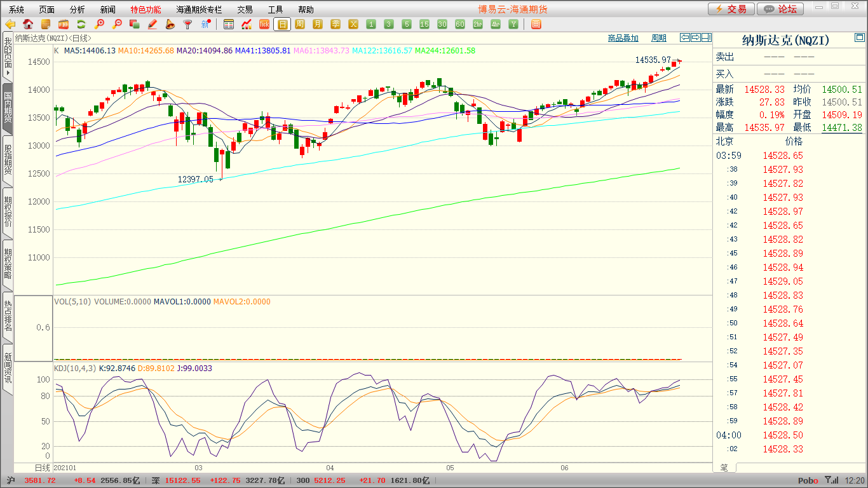Select the 3-minute period button
Image resolution: width=868 pixels, height=488 pixels.
point(389,25)
